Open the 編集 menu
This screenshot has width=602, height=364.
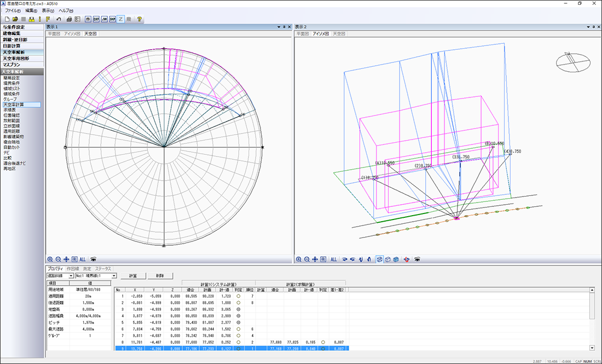[31, 11]
